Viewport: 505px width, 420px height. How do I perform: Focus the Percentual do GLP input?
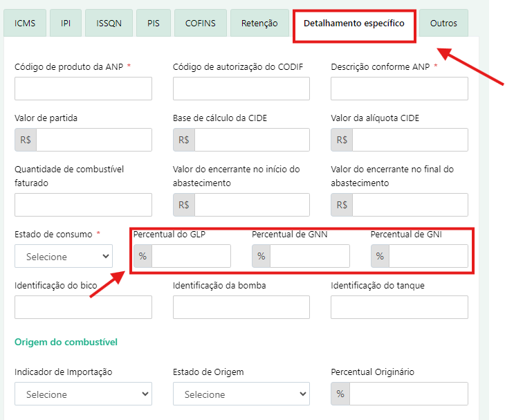pos(192,256)
